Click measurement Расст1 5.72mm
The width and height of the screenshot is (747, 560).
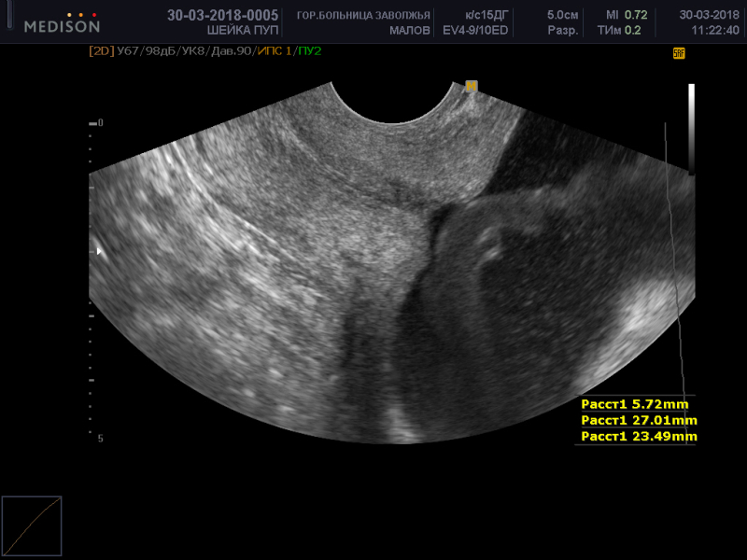coord(635,404)
